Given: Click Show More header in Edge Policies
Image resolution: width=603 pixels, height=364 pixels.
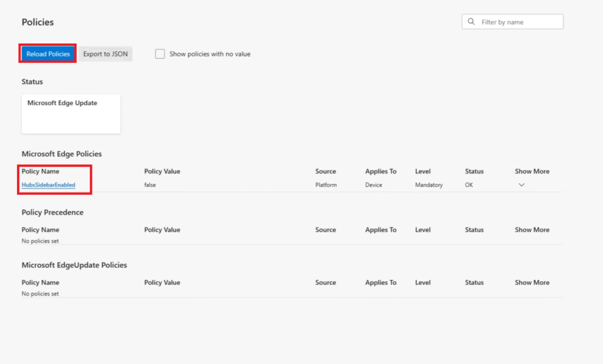Looking at the screenshot, I should coord(532,171).
